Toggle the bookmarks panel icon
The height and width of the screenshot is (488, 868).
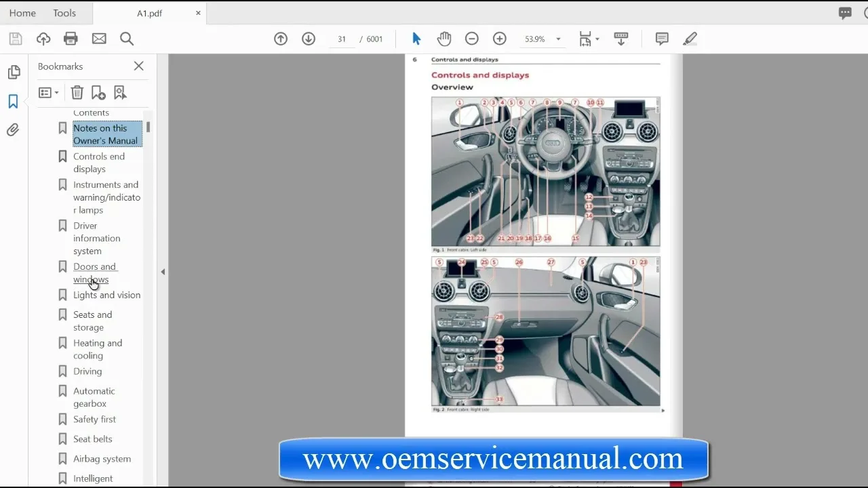click(13, 102)
